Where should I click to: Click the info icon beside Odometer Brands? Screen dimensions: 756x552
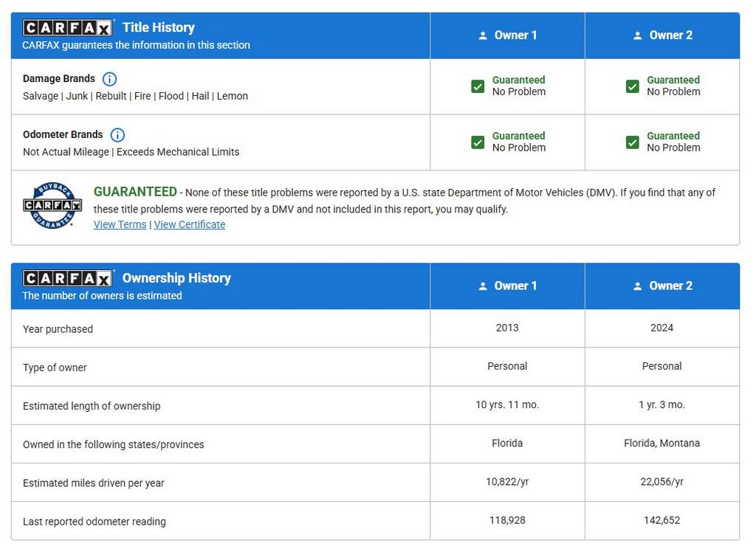(x=117, y=135)
